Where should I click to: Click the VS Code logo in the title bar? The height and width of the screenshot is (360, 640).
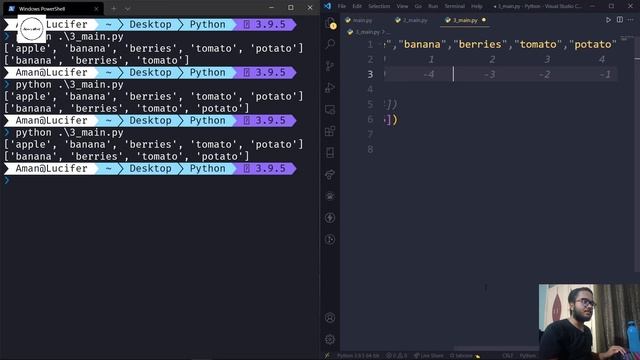coord(328,6)
